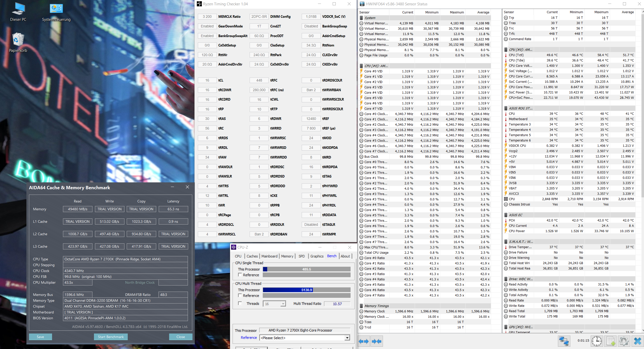Tick the Threads checkbox in CPU-Z
The height and width of the screenshot is (349, 644).
(240, 304)
